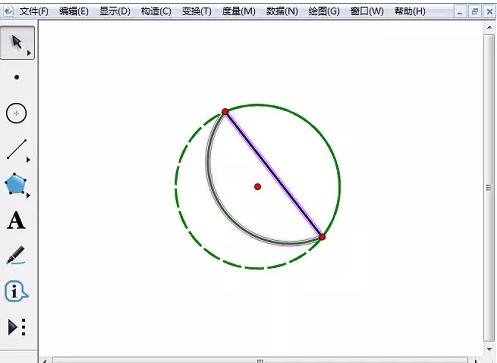Expand the Polygon tool flyout triangle

(28, 195)
